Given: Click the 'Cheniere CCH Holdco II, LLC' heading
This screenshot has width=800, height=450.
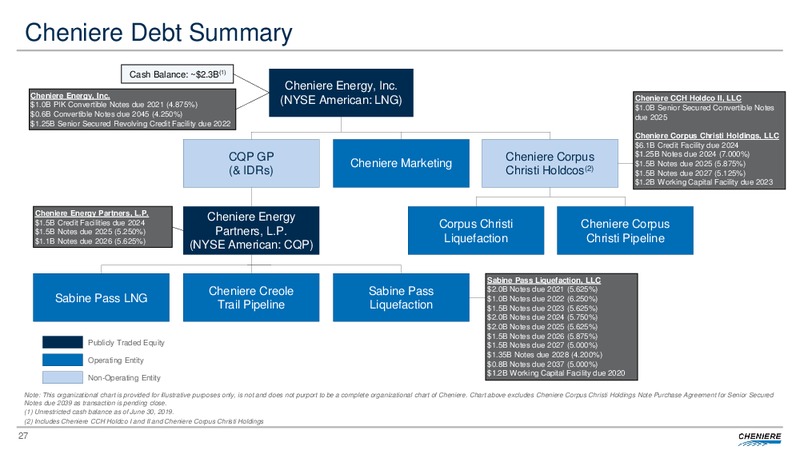Looking at the screenshot, I should 688,98.
